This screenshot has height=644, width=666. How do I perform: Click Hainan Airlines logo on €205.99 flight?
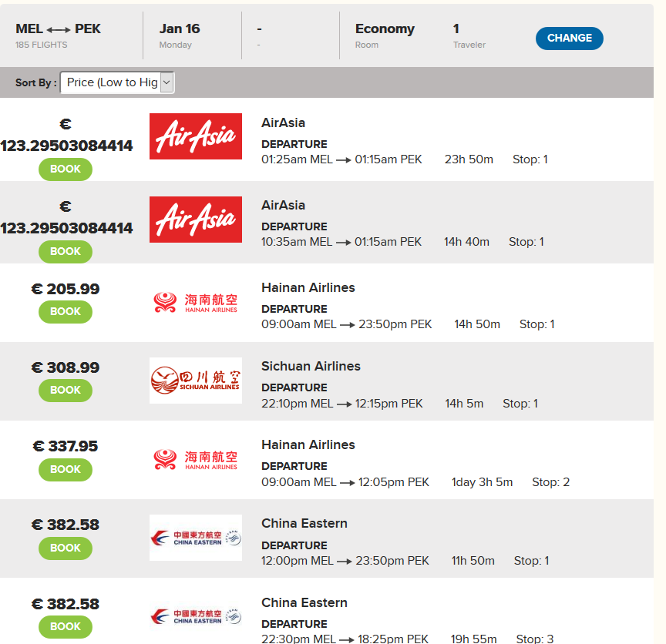(195, 302)
